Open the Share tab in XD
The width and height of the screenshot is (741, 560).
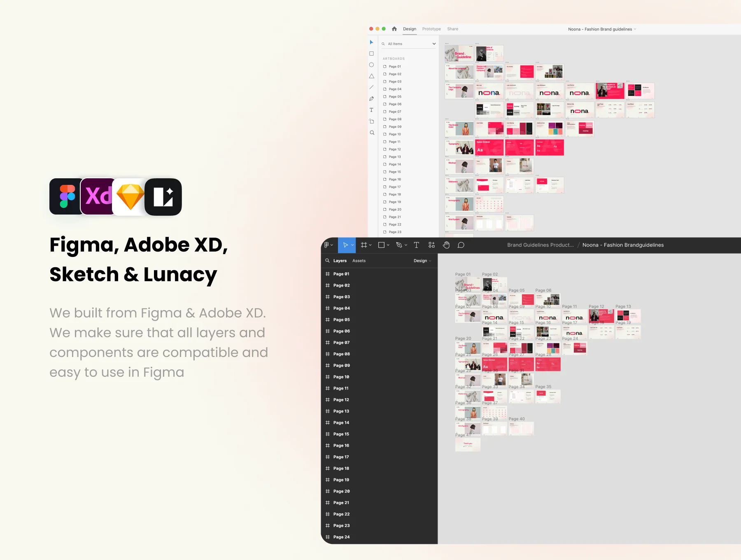(453, 29)
